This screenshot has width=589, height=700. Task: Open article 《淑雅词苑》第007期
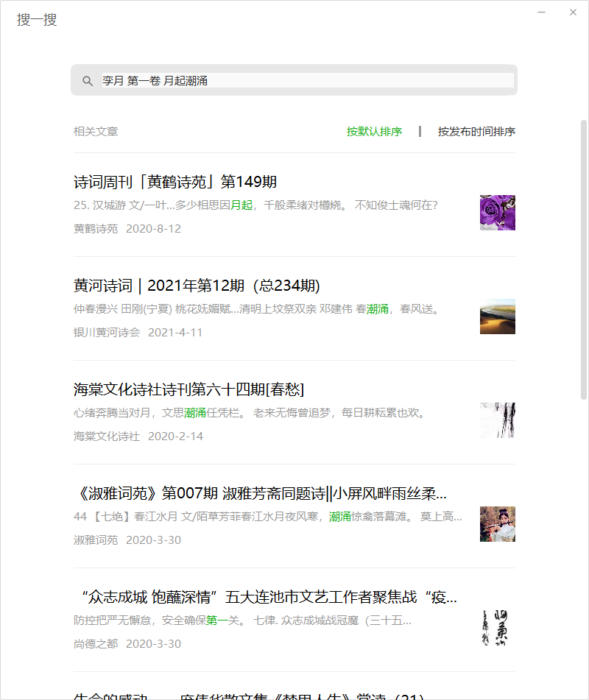tap(260, 493)
